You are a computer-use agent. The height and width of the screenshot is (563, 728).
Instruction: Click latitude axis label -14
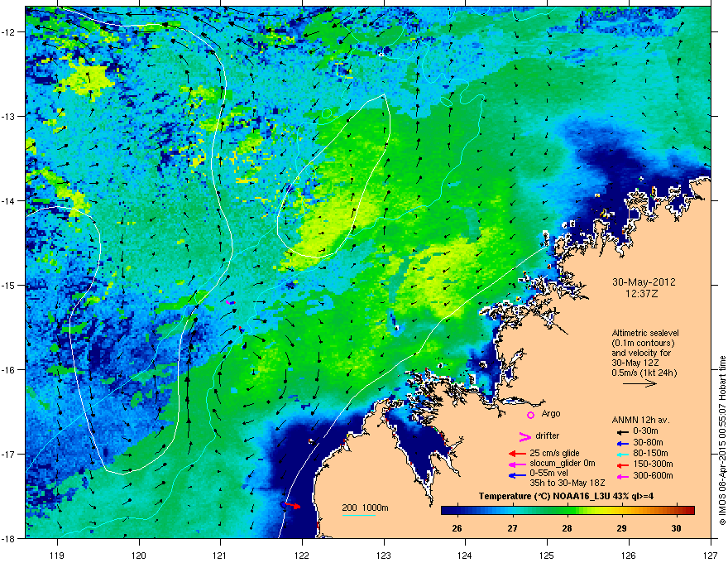pos(9,200)
